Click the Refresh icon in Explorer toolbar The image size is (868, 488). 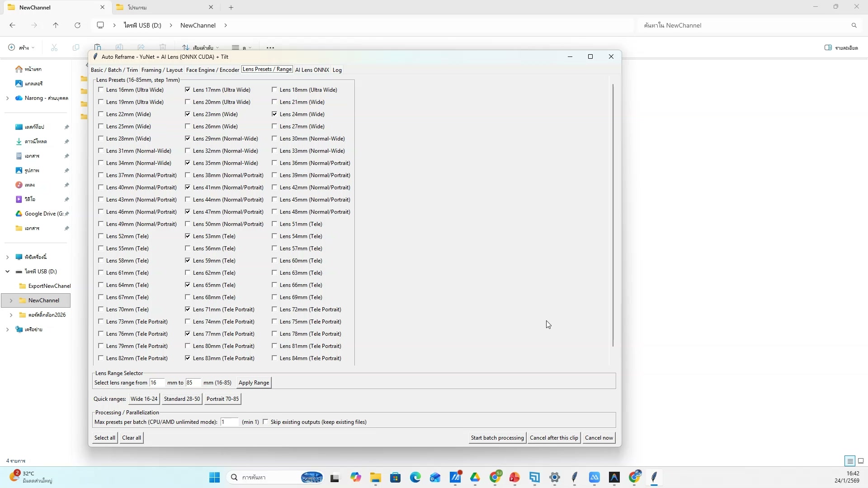[x=77, y=25]
